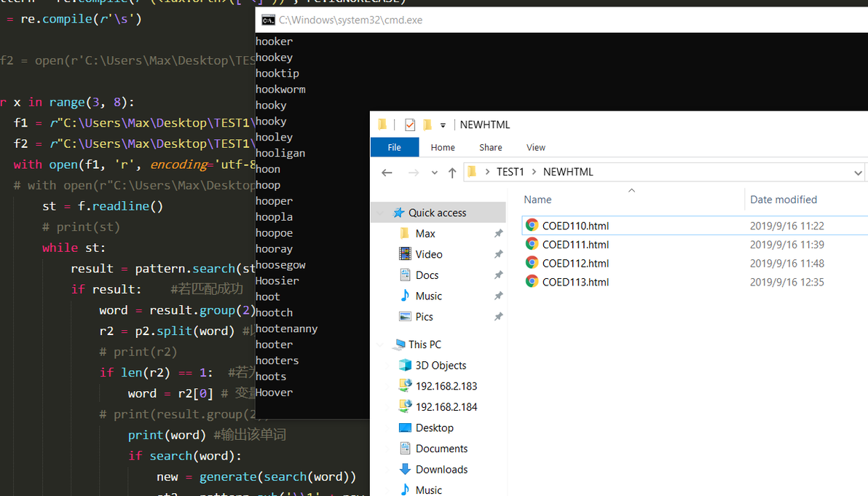This screenshot has width=868, height=496.
Task: Open the pinned Music folder under Quick access
Action: (429, 296)
